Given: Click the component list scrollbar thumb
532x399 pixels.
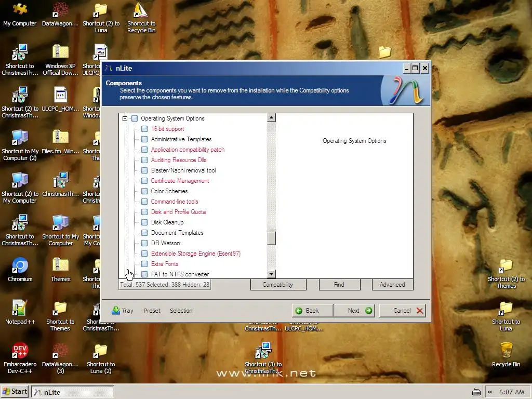Looking at the screenshot, I should 271,238.
